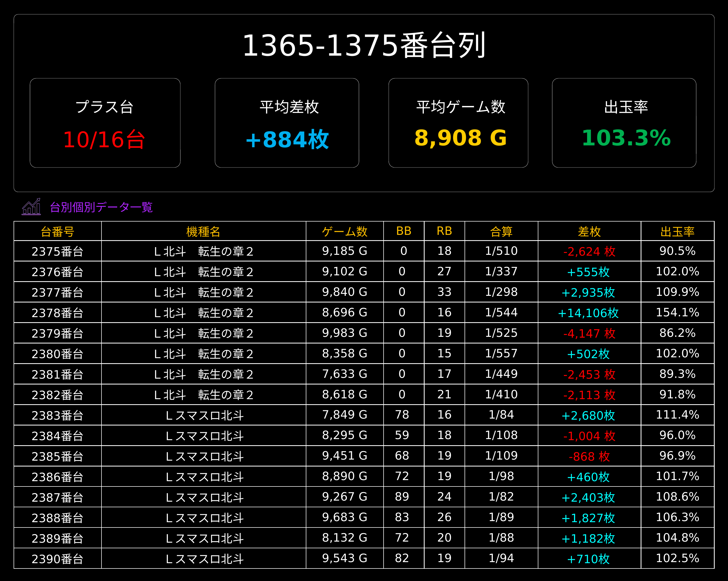This screenshot has width=728, height=581.
Task: Select the 平均差枚 +884枚 summary card
Action: (287, 123)
